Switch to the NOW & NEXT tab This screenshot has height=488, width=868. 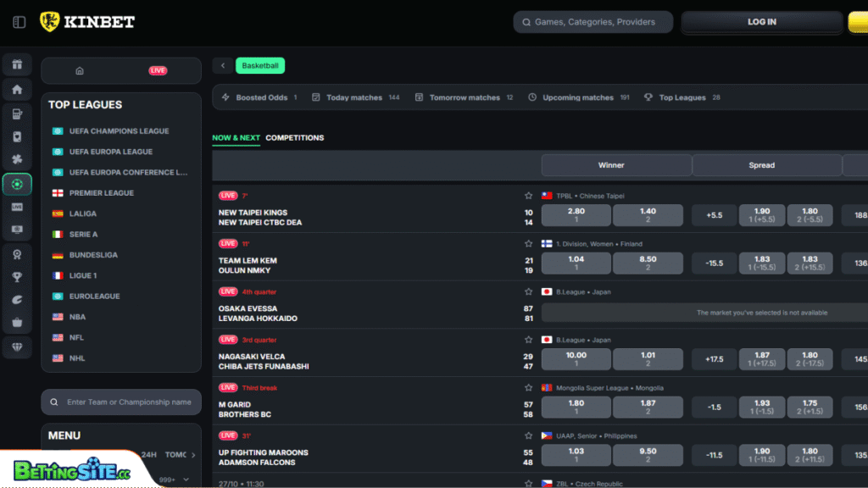[x=236, y=138]
